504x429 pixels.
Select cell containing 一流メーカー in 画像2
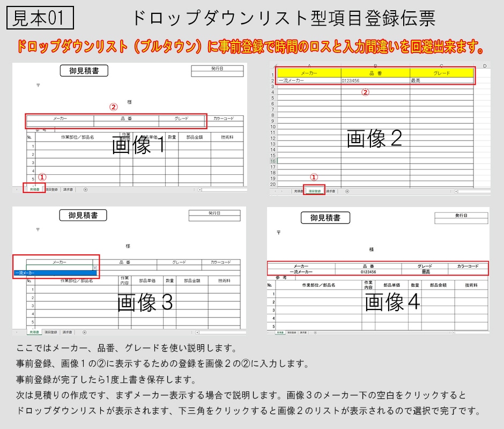coord(309,81)
